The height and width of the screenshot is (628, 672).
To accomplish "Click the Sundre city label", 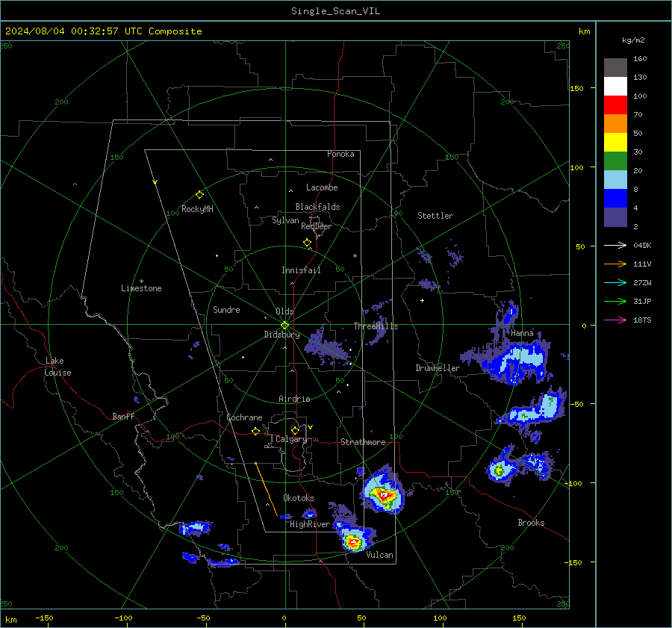I will tap(226, 310).
